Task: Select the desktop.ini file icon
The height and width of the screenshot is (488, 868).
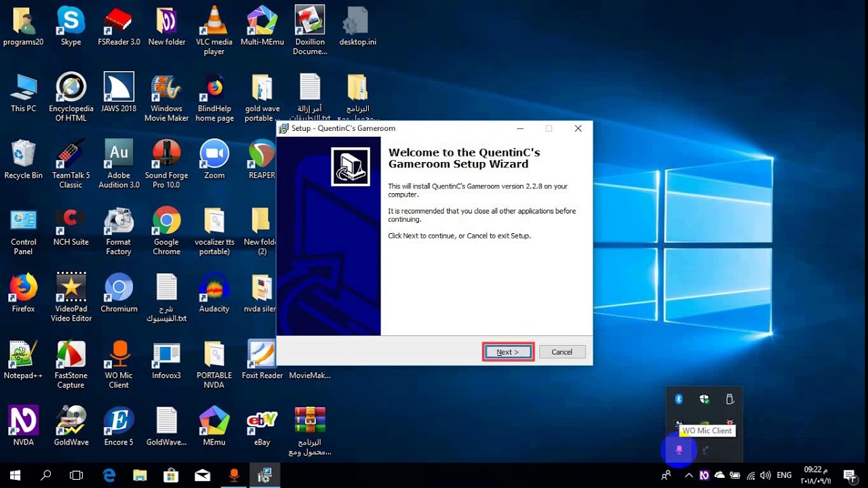Action: [x=357, y=26]
